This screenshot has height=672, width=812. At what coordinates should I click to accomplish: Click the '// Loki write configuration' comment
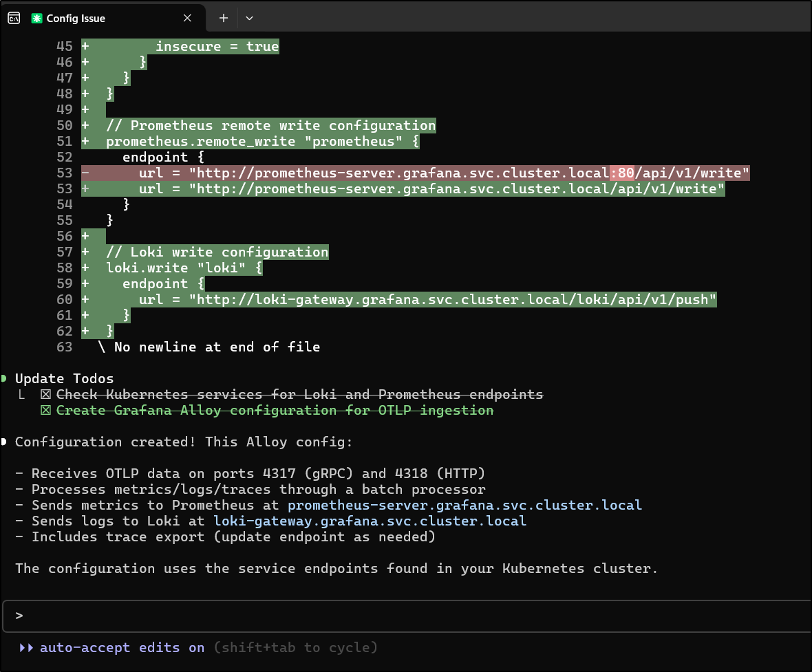click(217, 252)
